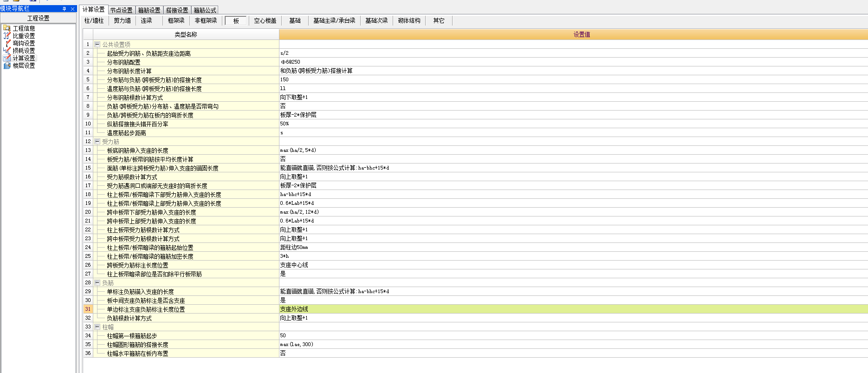Select row 跨板受力筋标注长度位置 name cell
The width and height of the screenshot is (868, 373).
coord(186,265)
